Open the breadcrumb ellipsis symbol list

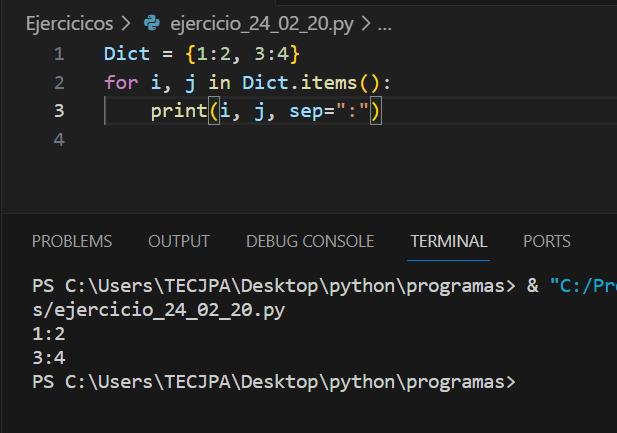click(384, 27)
